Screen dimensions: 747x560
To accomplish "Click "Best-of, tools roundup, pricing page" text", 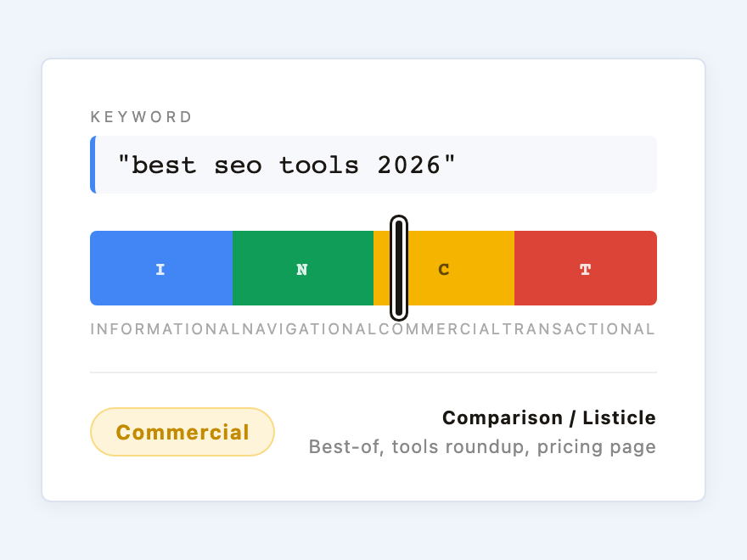I will 483,446.
